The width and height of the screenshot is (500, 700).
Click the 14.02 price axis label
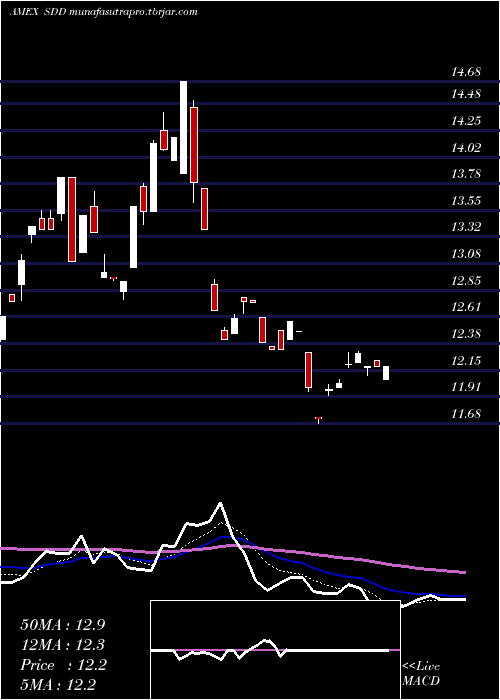(466, 147)
